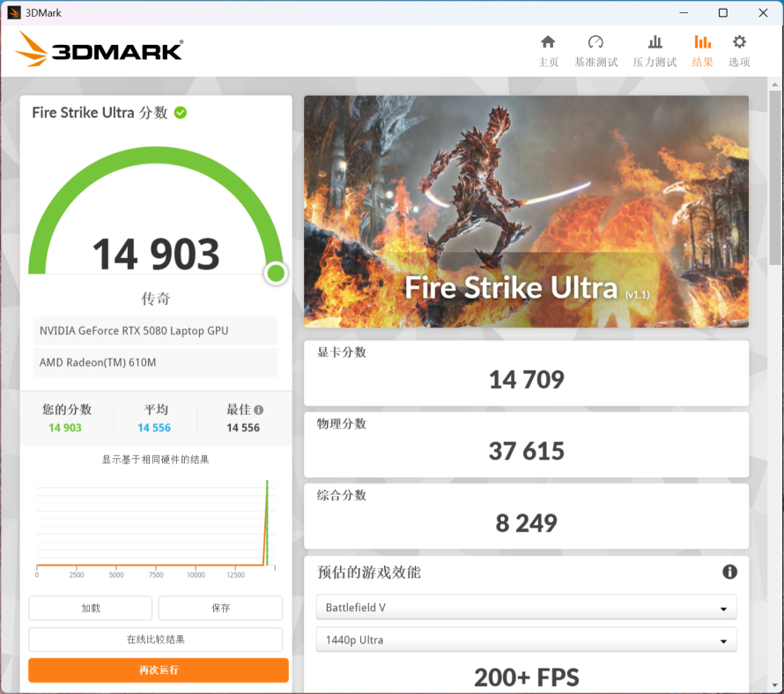Click the 3DMark app icon in title bar
This screenshot has width=784, height=694.
(x=13, y=13)
